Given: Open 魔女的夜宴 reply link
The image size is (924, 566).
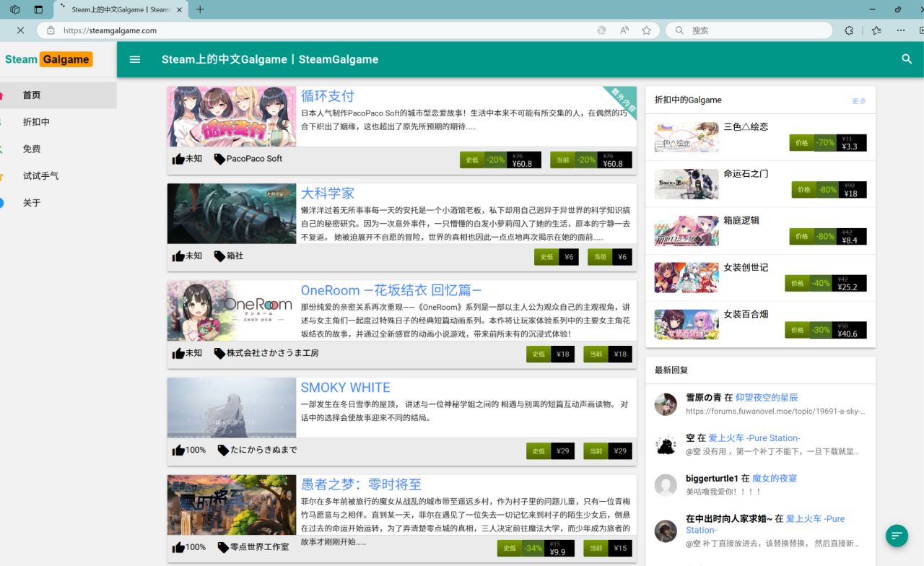Looking at the screenshot, I should 775,479.
